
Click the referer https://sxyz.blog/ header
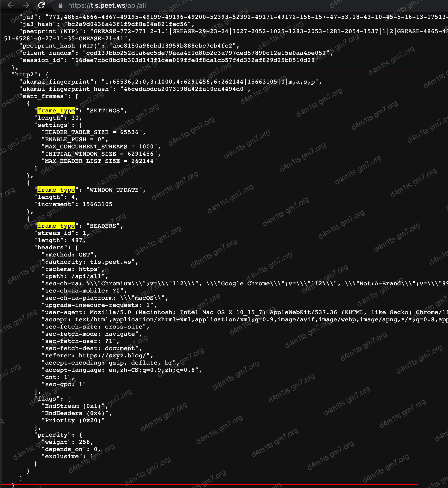[x=97, y=356]
